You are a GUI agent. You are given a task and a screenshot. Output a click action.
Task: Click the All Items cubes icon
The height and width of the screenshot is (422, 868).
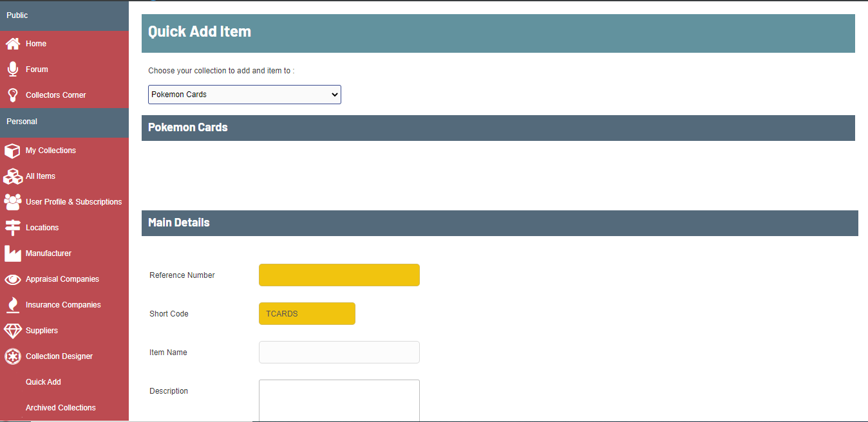[x=13, y=176]
